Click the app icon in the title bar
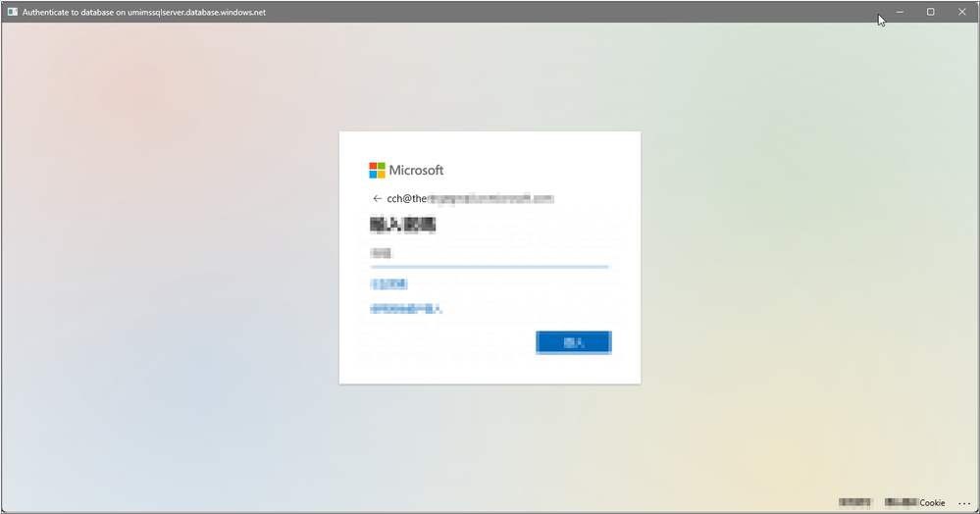Screen dimensions: 980x514 coord(13,12)
